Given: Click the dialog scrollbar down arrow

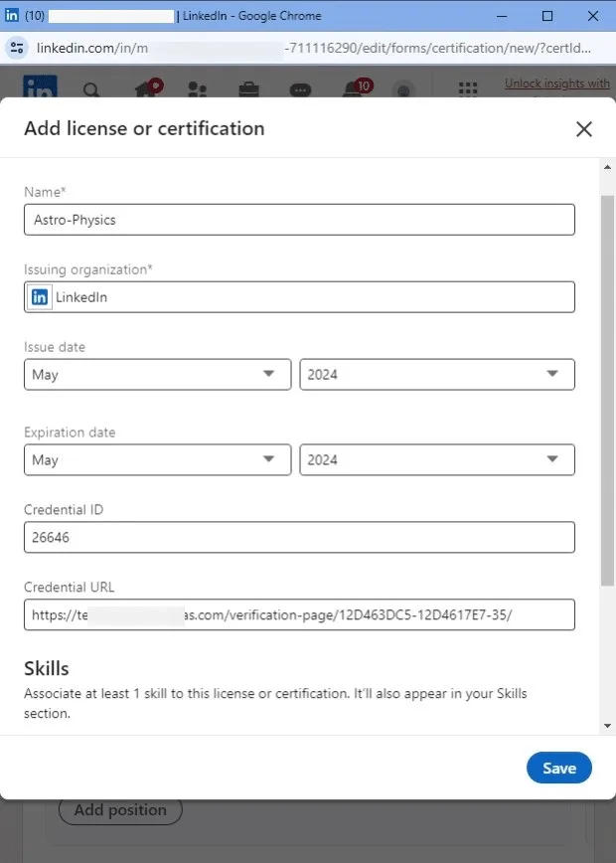Looking at the screenshot, I should 608,726.
